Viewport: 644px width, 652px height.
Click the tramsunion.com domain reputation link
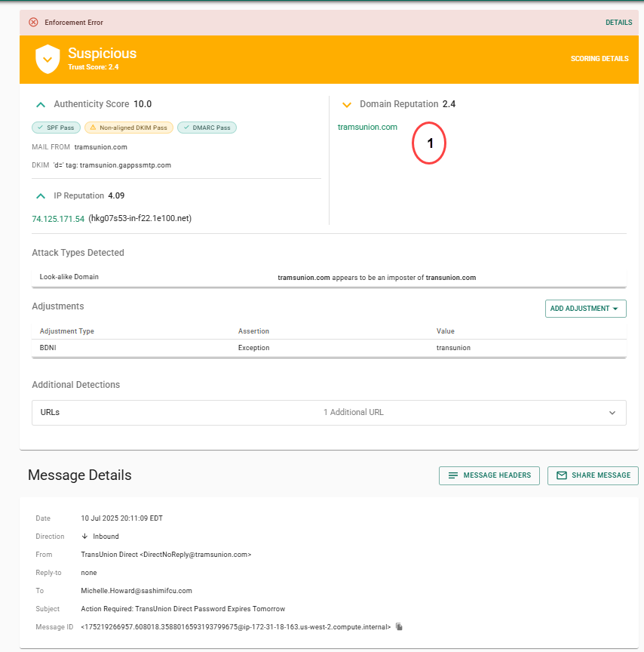tap(367, 127)
